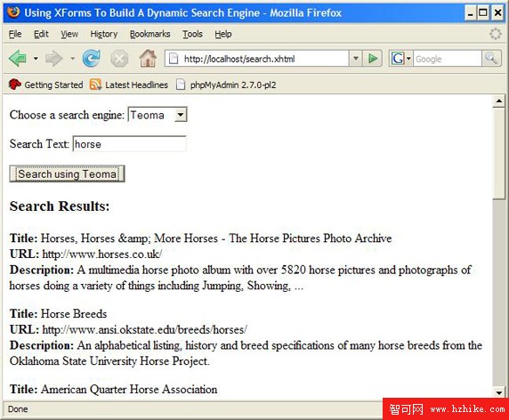
Task: Click into the Google search box
Action: pos(448,59)
